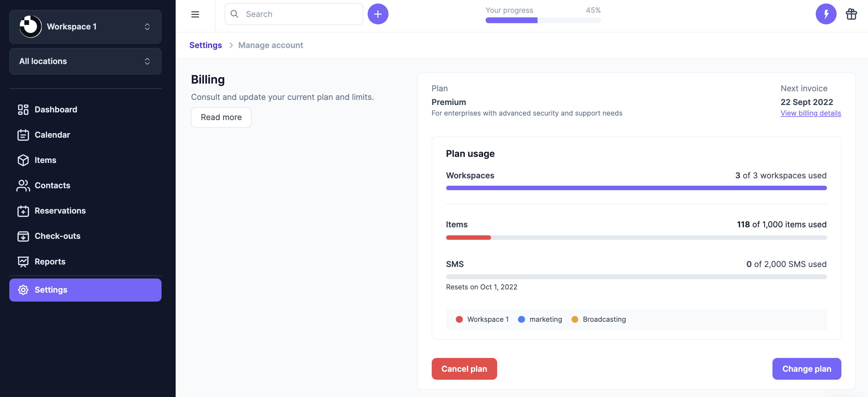
Task: Open Reports in sidebar
Action: click(x=85, y=262)
